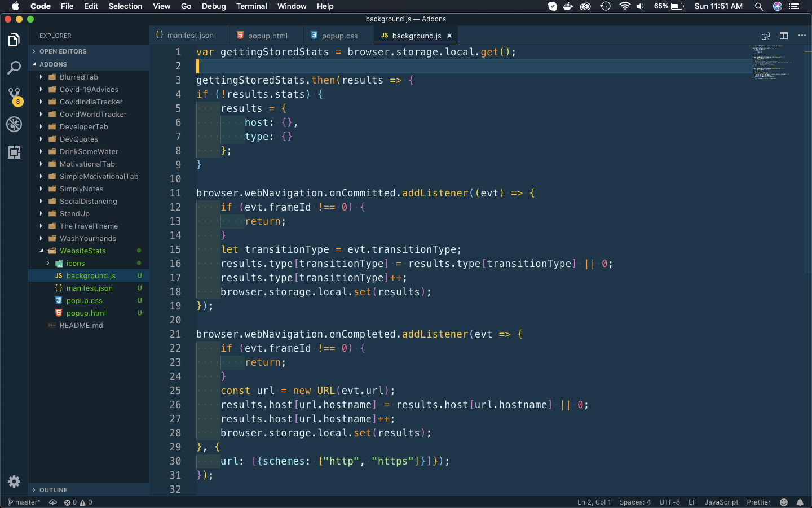The width and height of the screenshot is (812, 508).
Task: Click the feedback smiley in status bar
Action: (784, 502)
